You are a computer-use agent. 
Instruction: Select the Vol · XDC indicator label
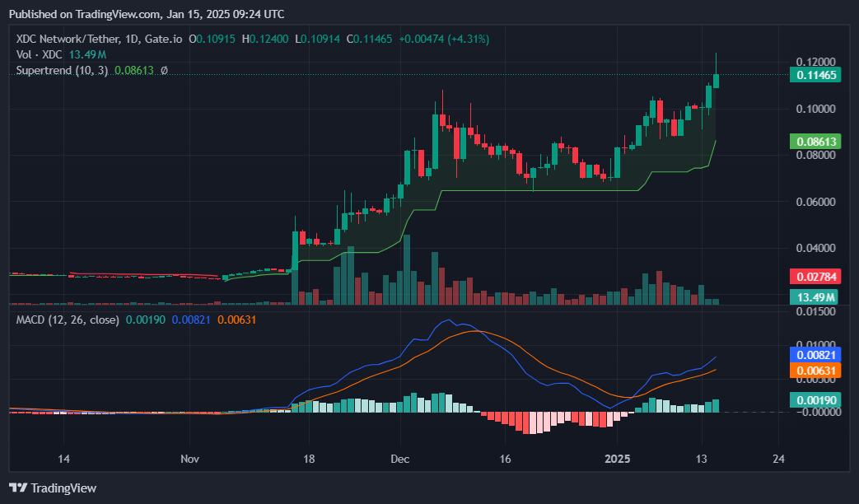pos(39,55)
